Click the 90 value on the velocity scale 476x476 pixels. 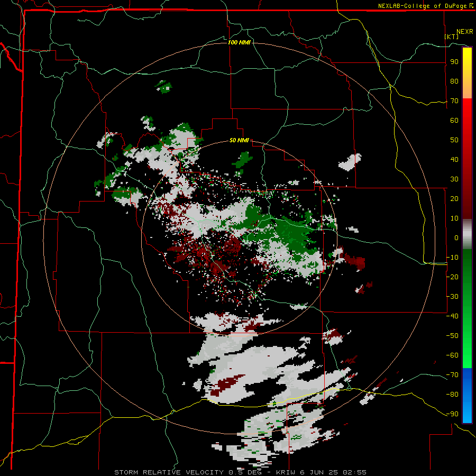(x=454, y=62)
